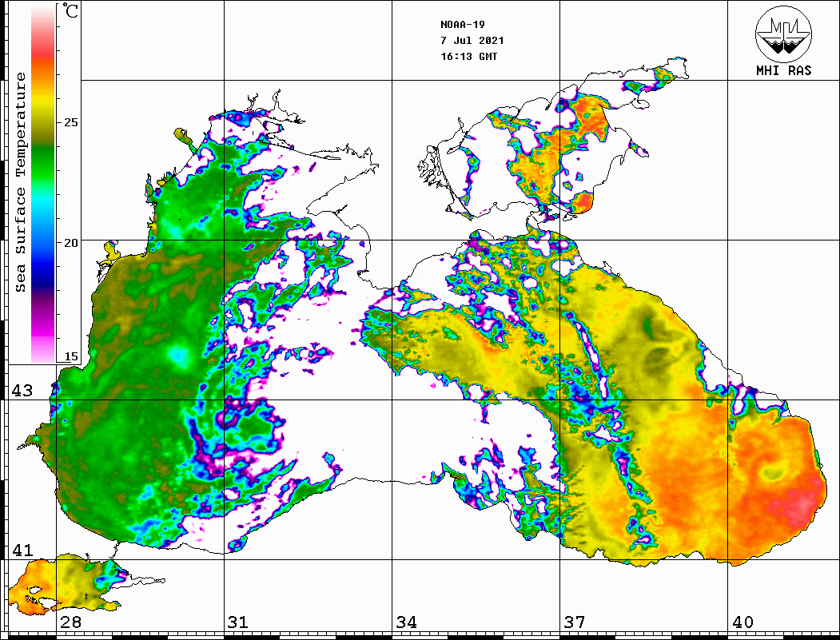
Task: Click the 'NOAA-19' satellite label
Action: click(x=462, y=25)
